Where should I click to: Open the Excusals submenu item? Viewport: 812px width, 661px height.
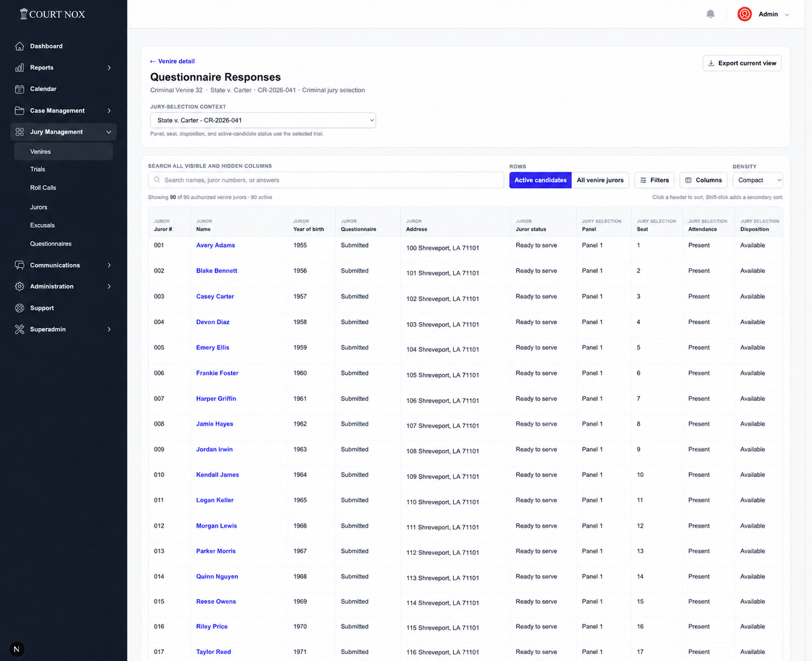42,225
